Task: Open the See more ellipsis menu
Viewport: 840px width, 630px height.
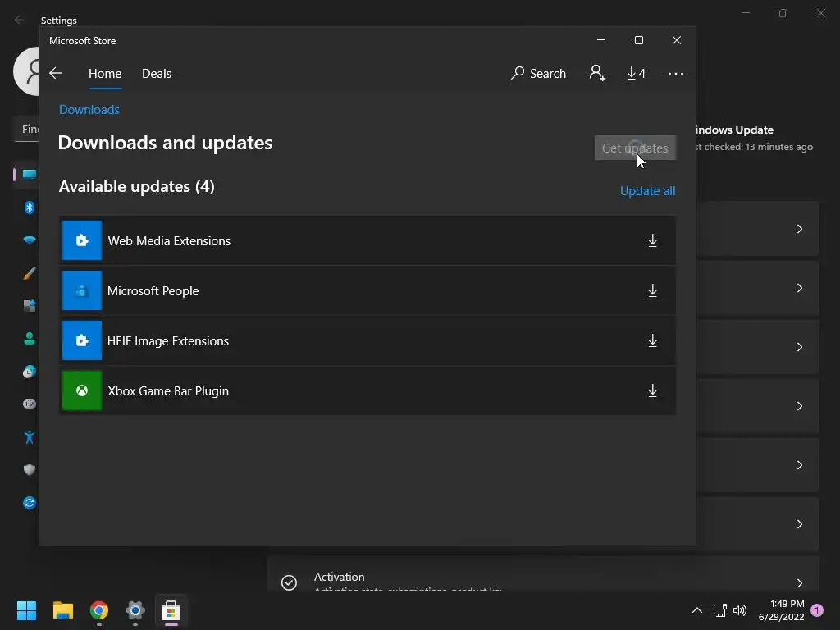Action: [676, 73]
